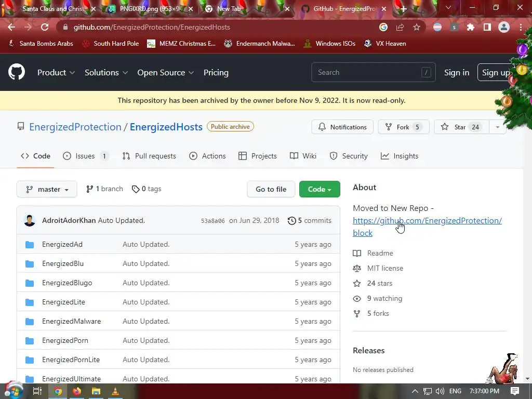
Task: Open File Explorer from the taskbar
Action: click(x=96, y=392)
